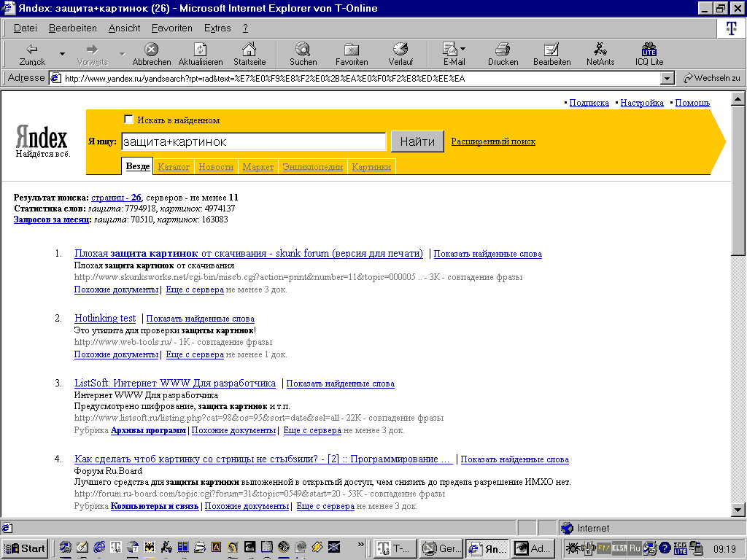Click 'страниц - 26' results link
This screenshot has width=747, height=560.
click(116, 197)
